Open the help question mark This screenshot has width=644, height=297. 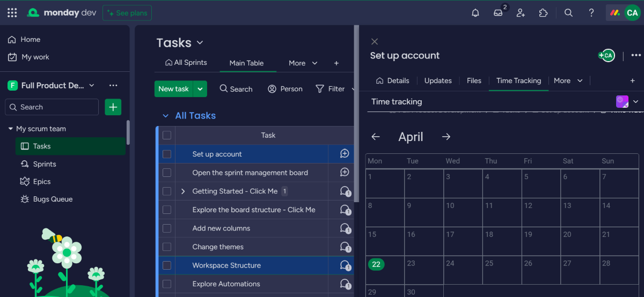(591, 13)
